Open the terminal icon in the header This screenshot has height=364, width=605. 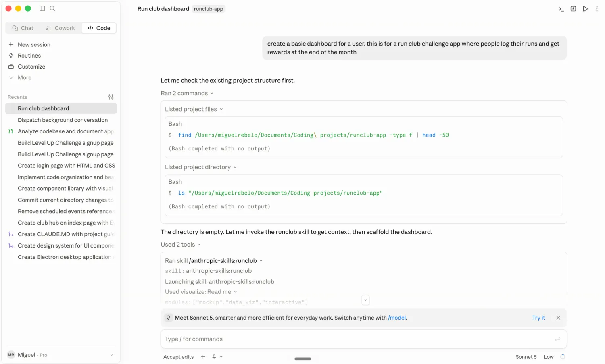coord(561,9)
